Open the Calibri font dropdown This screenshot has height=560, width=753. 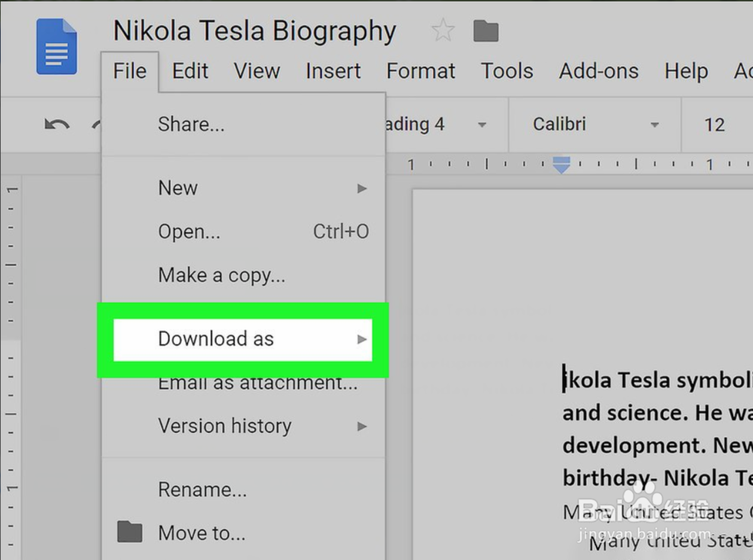point(596,125)
